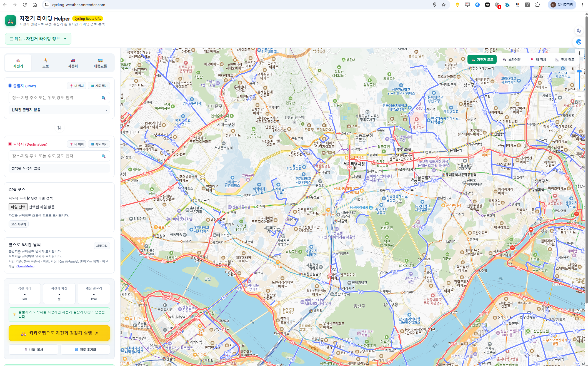The height and width of the screenshot is (366, 588).
Task: Click the page vertical scrollbar
Action: 586,160
